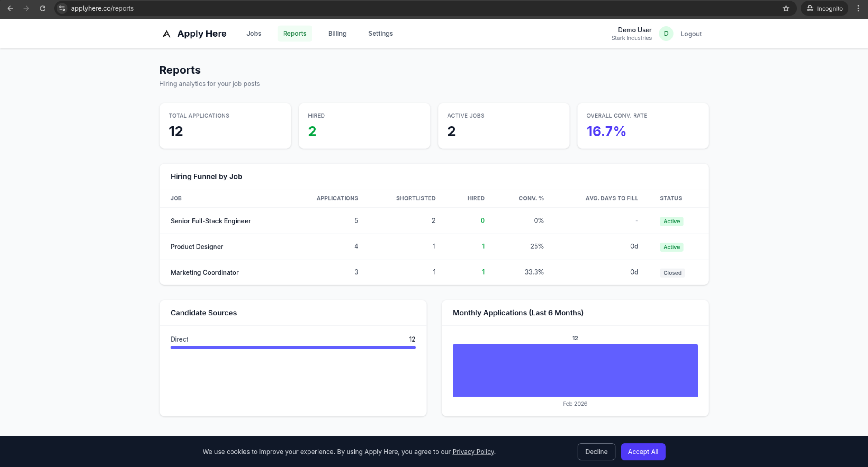Click the browser back arrow
Image resolution: width=868 pixels, height=467 pixels.
pos(10,8)
